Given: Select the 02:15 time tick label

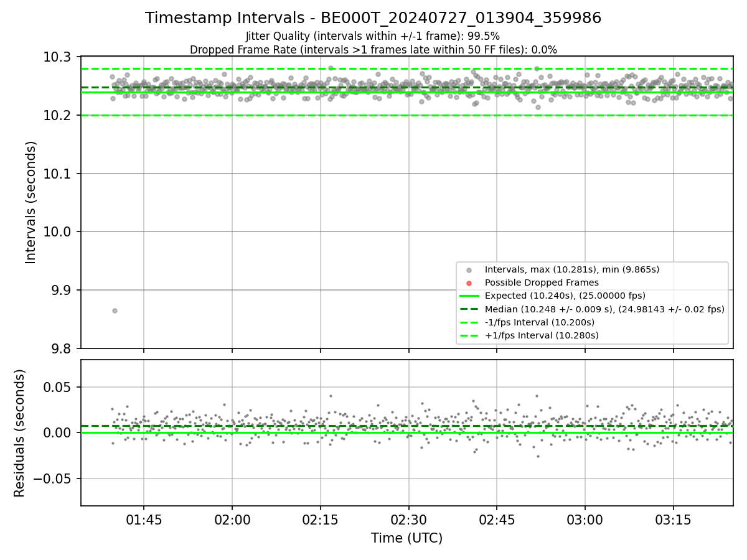Looking at the screenshot, I should pyautogui.click(x=321, y=520).
